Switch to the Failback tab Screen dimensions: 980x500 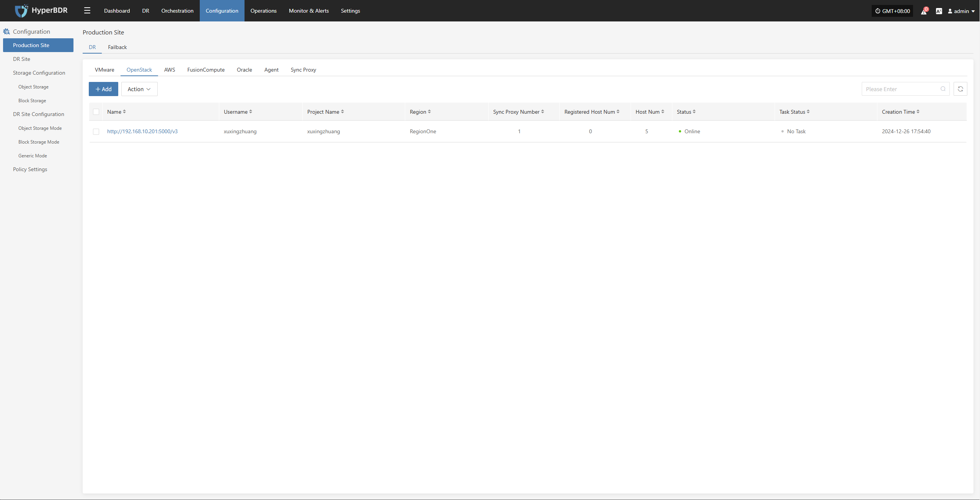(x=117, y=47)
